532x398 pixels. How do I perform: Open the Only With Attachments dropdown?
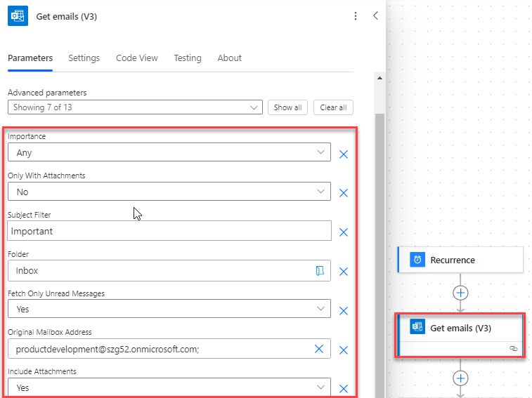(x=169, y=192)
